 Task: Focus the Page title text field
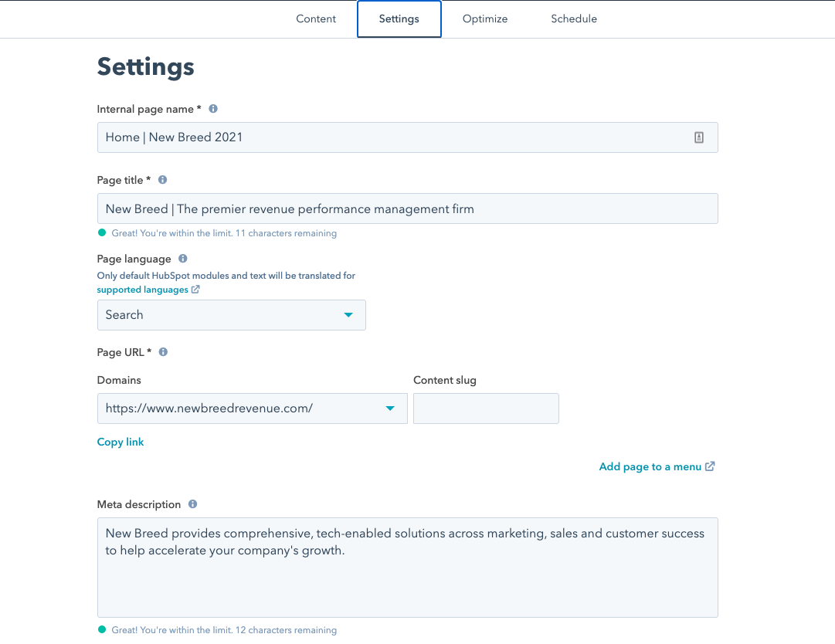coord(407,208)
